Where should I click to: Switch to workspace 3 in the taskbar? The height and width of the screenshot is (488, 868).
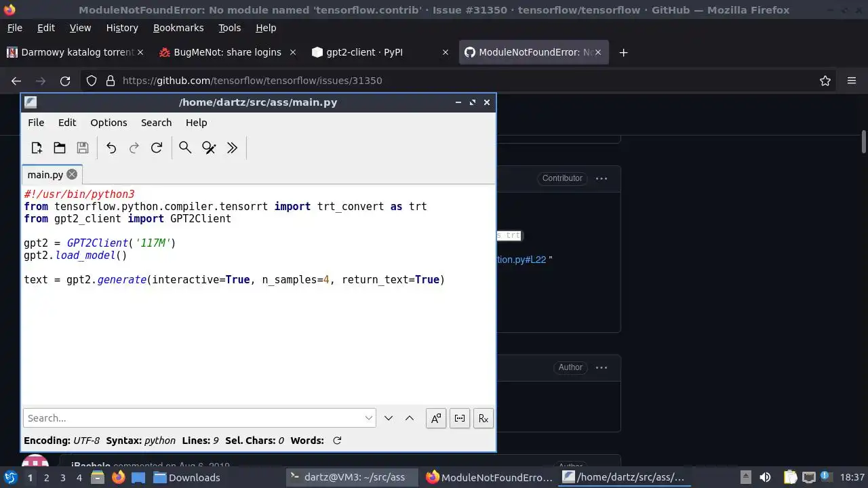62,477
